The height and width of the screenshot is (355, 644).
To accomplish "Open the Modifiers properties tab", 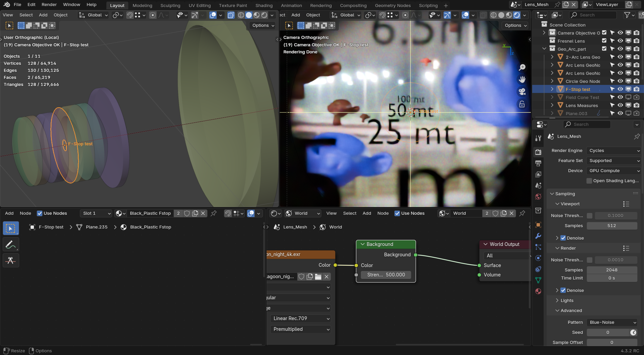I will (538, 236).
